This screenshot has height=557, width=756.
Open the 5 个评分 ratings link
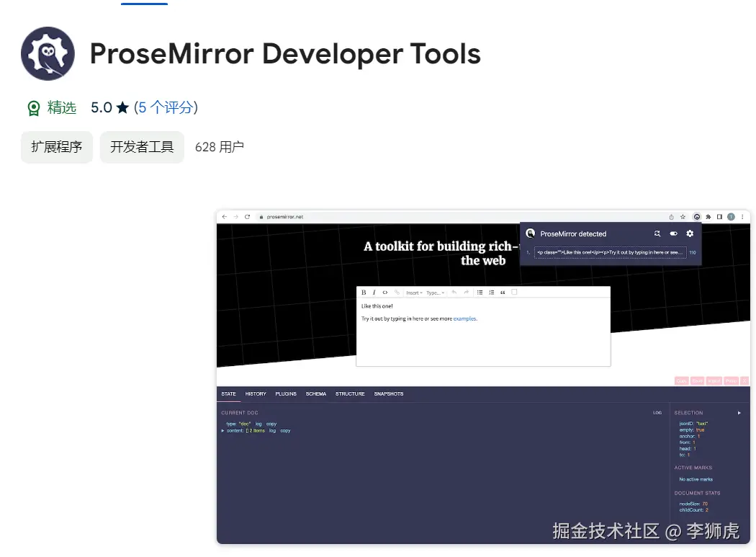166,107
